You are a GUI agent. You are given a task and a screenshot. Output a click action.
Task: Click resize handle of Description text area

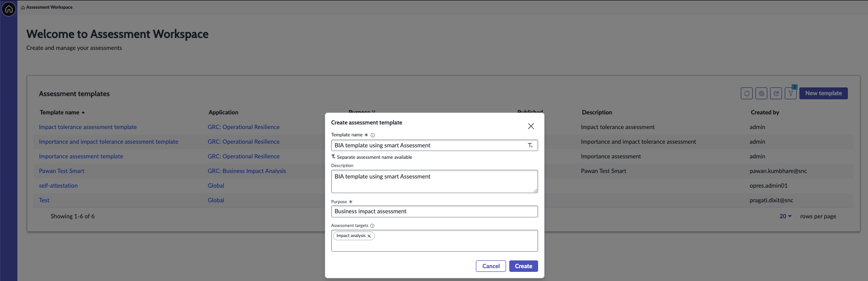[535, 190]
